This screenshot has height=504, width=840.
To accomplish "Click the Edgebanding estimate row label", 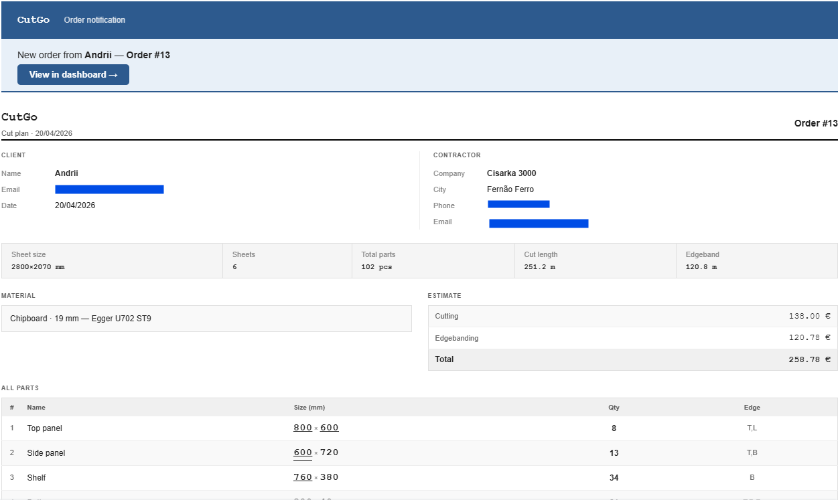I will (x=457, y=338).
